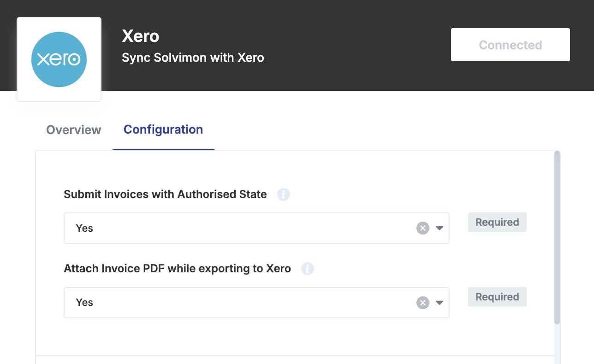594x364 pixels.
Task: Click the Yes value in Submit Invoices field
Action: click(x=84, y=228)
